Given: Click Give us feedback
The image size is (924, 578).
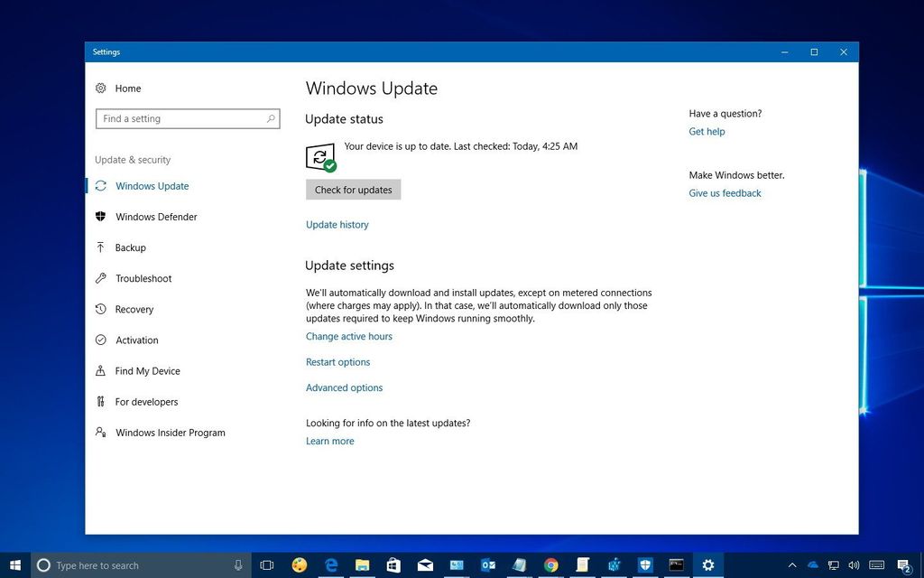Looking at the screenshot, I should coord(725,192).
